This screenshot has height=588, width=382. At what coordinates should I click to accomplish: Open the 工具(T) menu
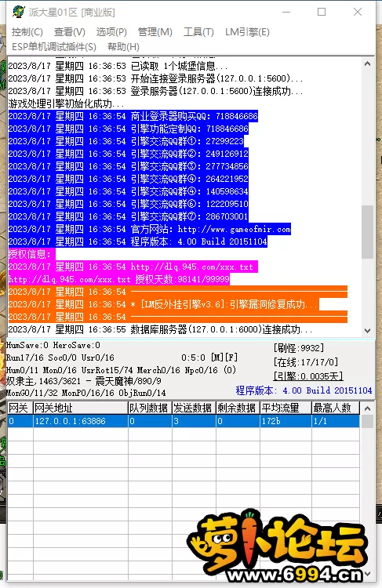point(198,32)
